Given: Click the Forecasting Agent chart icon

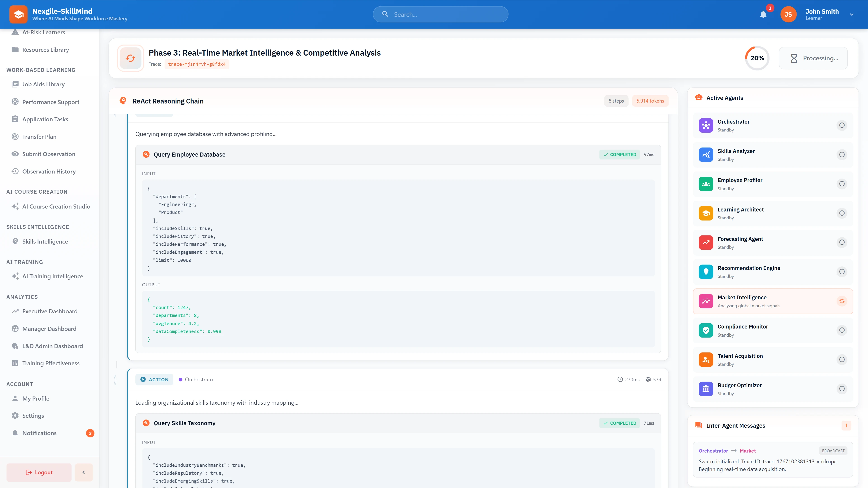Looking at the screenshot, I should tap(706, 242).
